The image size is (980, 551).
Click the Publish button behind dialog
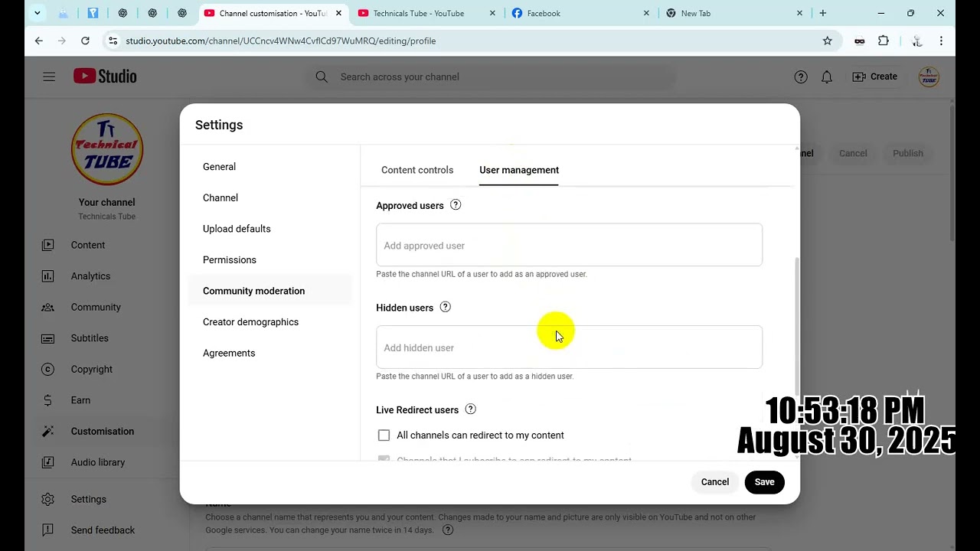pos(908,153)
